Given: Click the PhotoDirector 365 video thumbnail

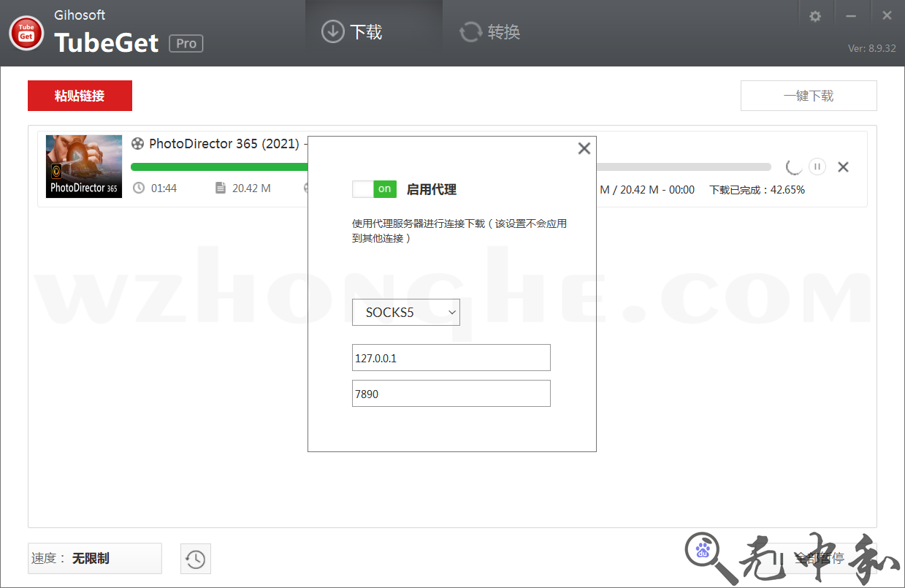Looking at the screenshot, I should 84,167.
